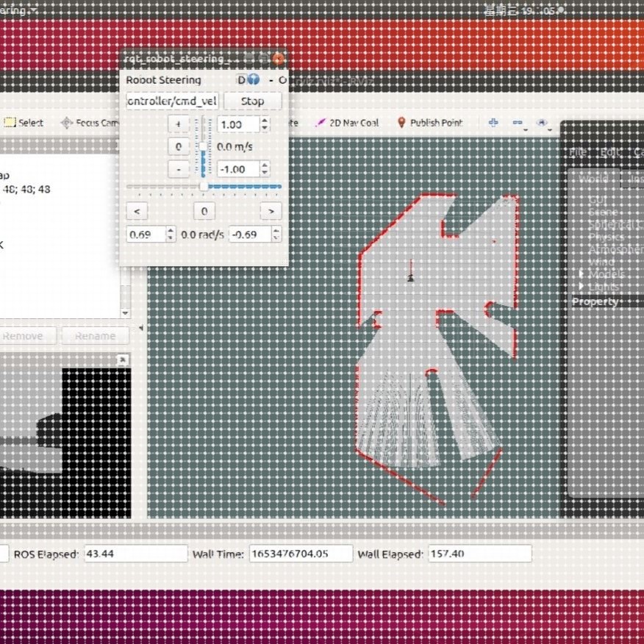Expand the Models item in Gazebo World tree
The height and width of the screenshot is (644, 644).
click(x=583, y=274)
